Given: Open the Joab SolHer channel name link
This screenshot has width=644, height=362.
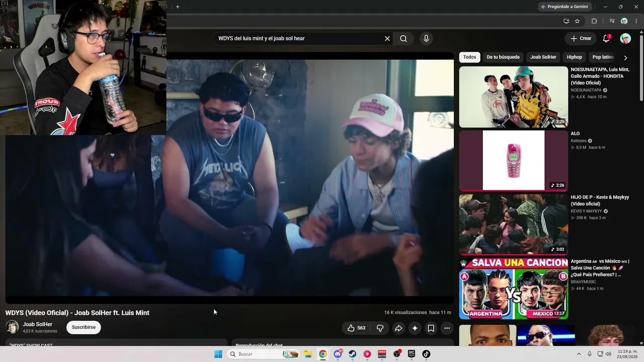Looking at the screenshot, I should click(x=38, y=324).
